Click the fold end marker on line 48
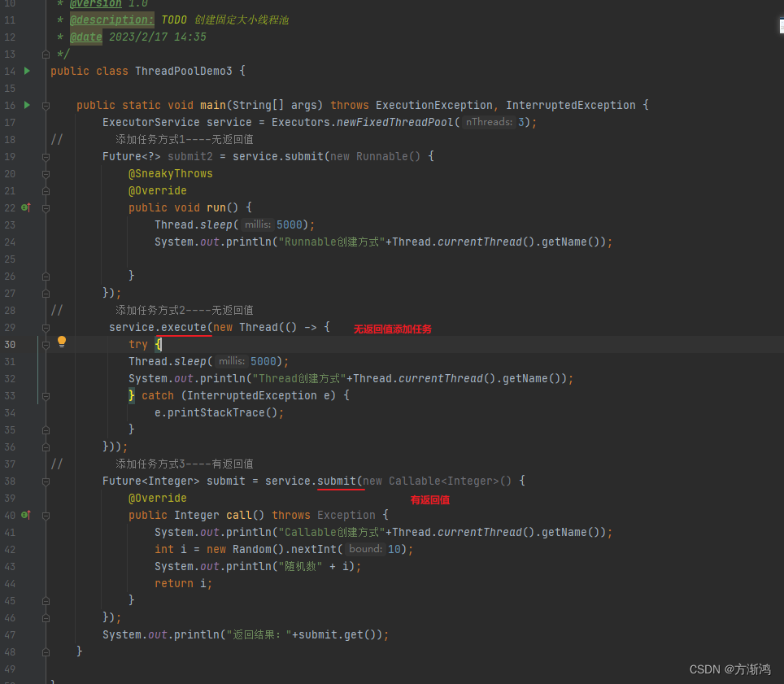 tap(46, 652)
